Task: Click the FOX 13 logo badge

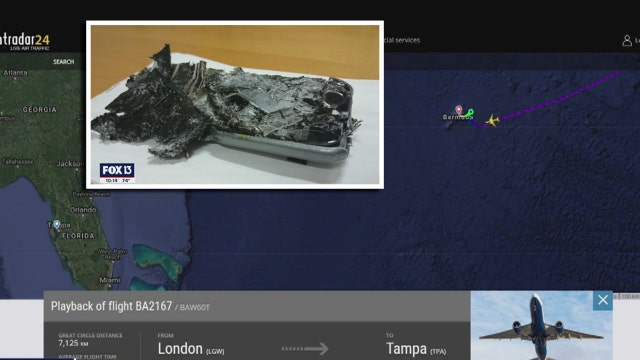Action: (117, 173)
